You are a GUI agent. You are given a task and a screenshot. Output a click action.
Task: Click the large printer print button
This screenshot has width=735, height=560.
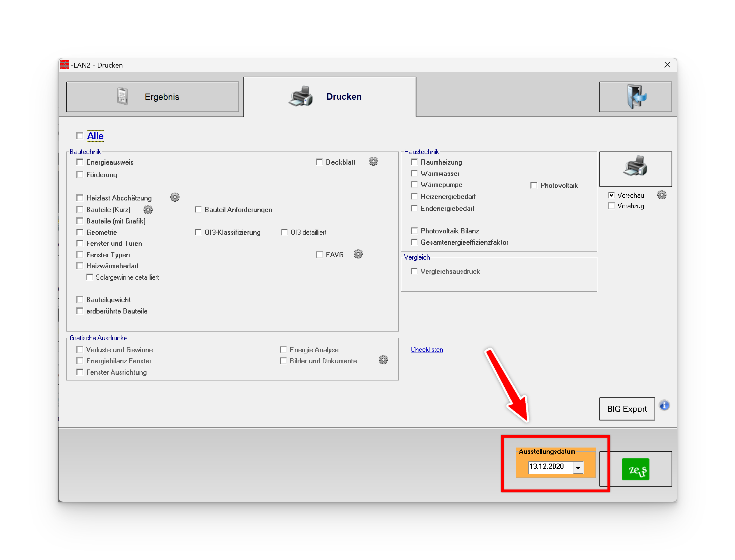point(635,169)
